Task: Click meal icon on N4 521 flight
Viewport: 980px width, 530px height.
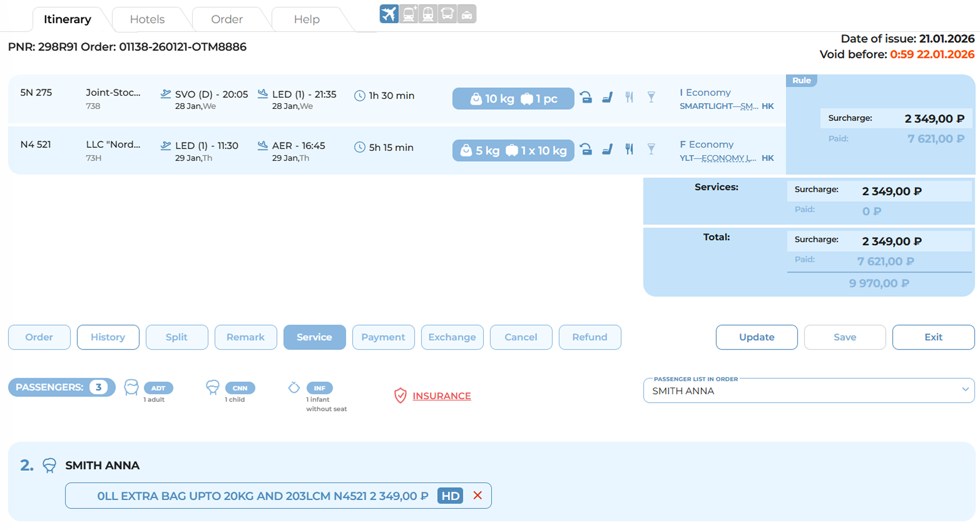Action: 629,149
